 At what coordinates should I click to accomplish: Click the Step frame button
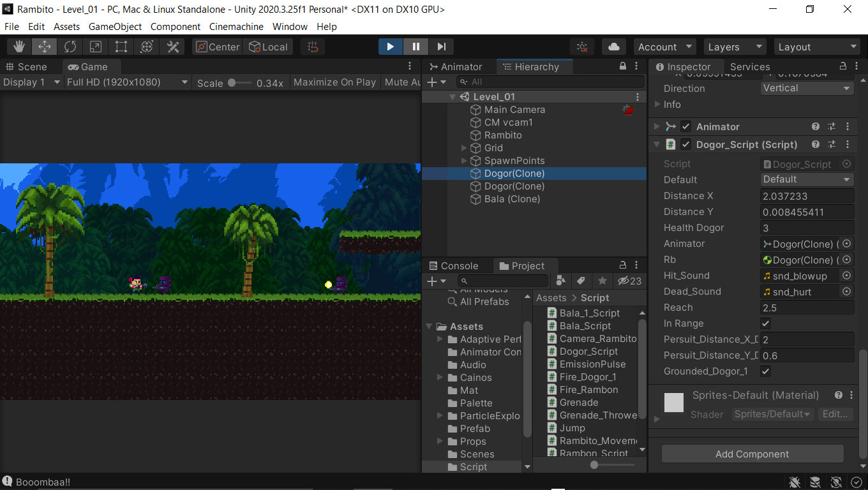coord(441,47)
